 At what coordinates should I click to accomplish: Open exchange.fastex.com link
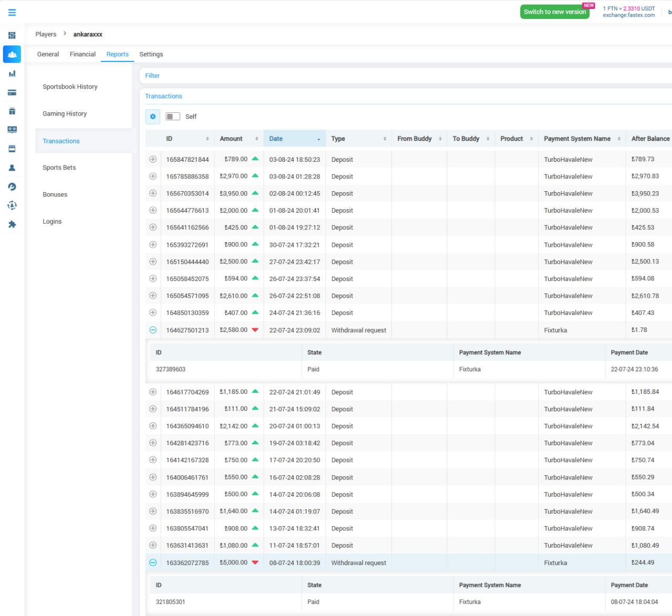click(629, 15)
